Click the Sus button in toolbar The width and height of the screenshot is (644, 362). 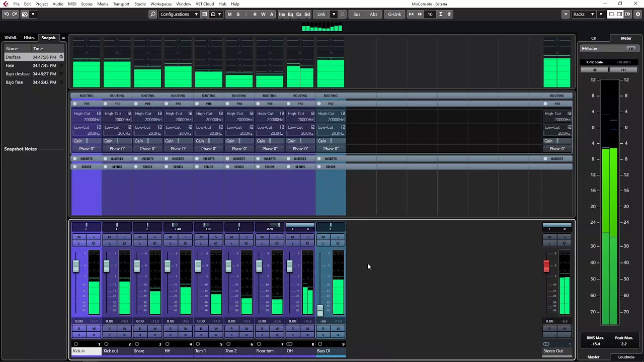pos(357,14)
